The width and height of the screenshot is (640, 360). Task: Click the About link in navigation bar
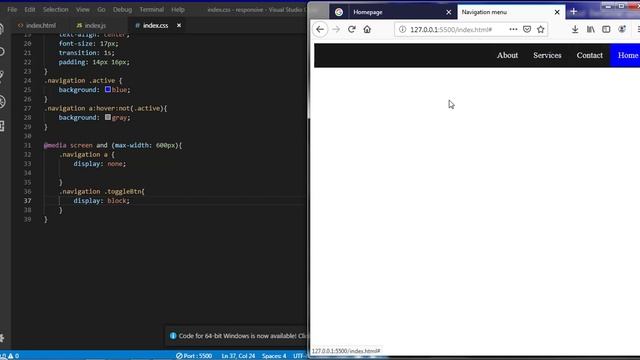[x=507, y=55]
